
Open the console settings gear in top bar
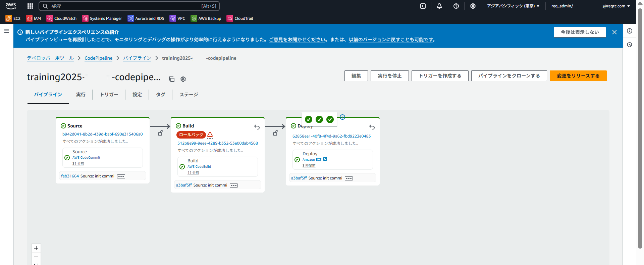tap(473, 6)
